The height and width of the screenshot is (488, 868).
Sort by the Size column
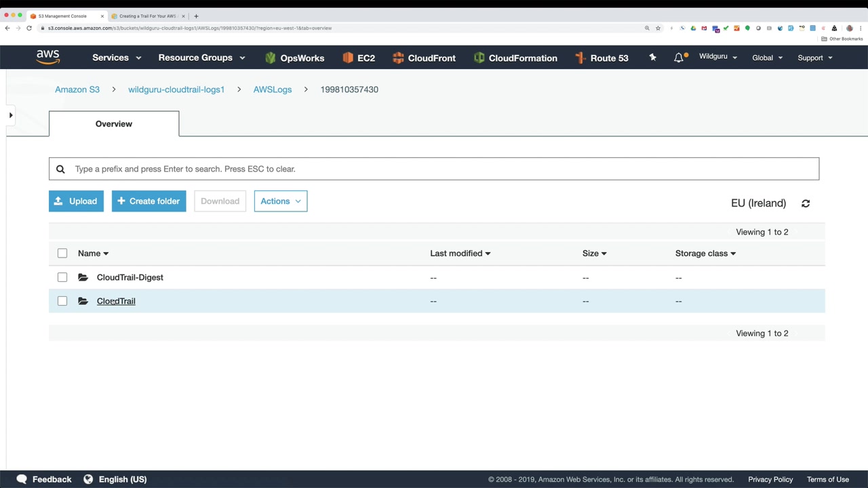(594, 253)
